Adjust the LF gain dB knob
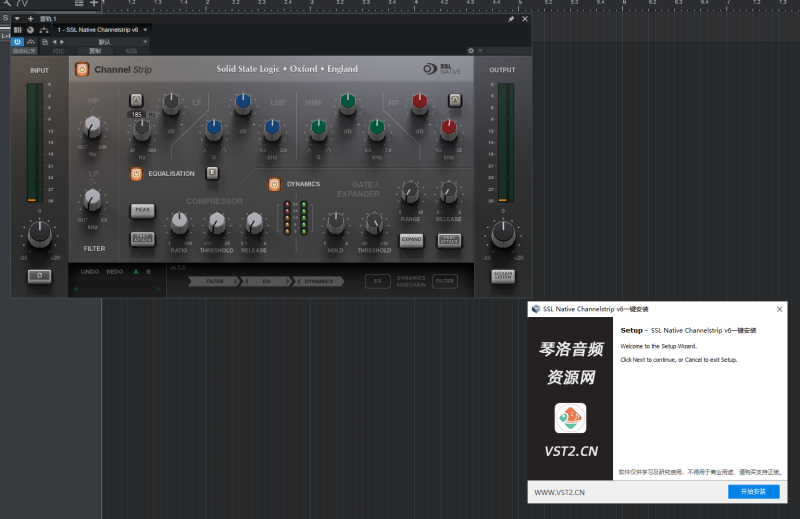Screen dimensions: 800x519 pyautogui.click(x=171, y=104)
